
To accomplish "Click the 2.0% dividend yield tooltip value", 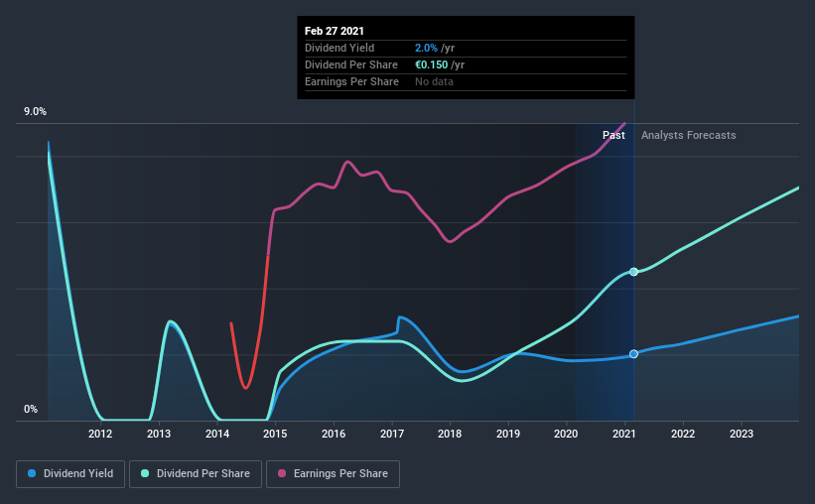I will click(426, 48).
